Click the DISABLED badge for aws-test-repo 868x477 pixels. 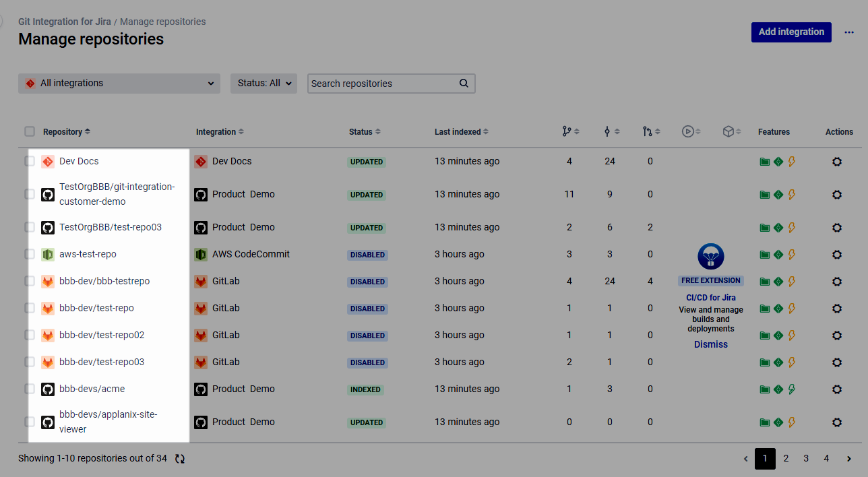(x=368, y=255)
